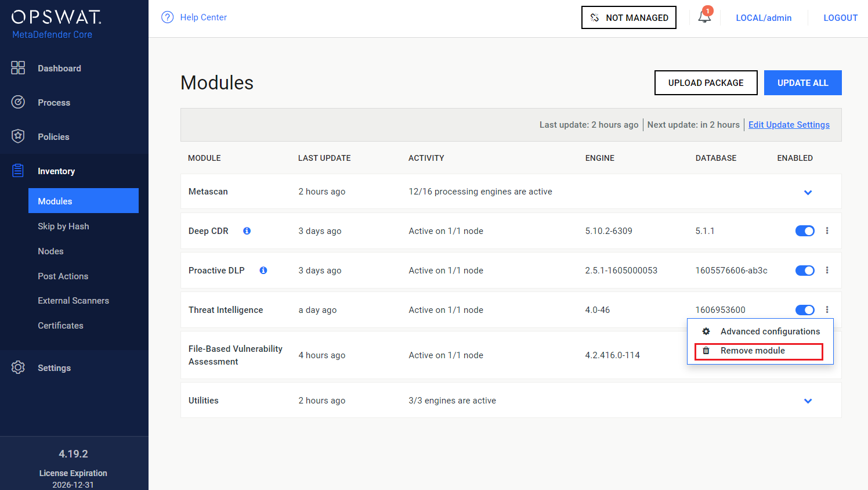Expand the Utilities engines list
This screenshot has height=490, width=868.
point(808,401)
